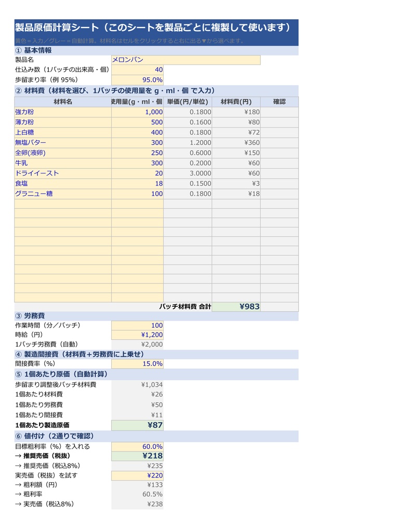This screenshot has width=411, height=532.
Task: Click the material cost ¥360 cell
Action: click(x=236, y=143)
